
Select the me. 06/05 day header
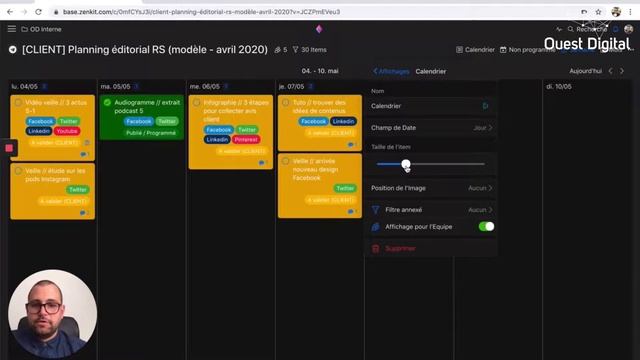pyautogui.click(x=204, y=87)
